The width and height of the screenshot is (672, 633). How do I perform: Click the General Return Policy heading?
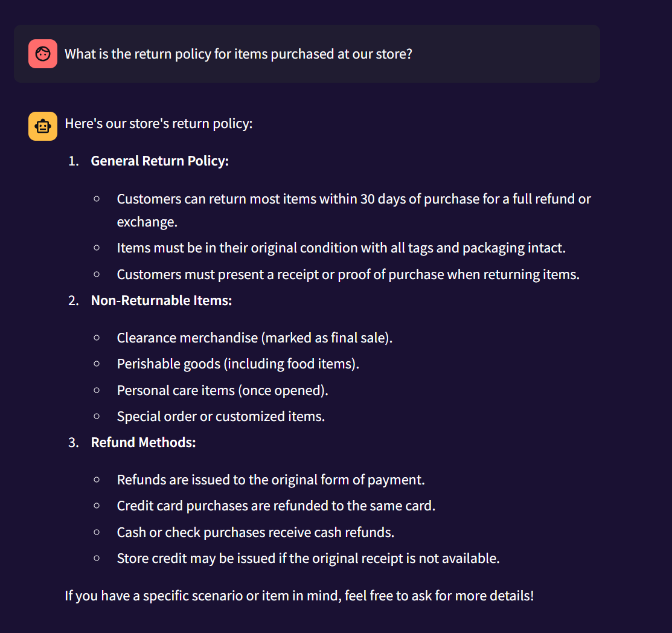tap(159, 161)
